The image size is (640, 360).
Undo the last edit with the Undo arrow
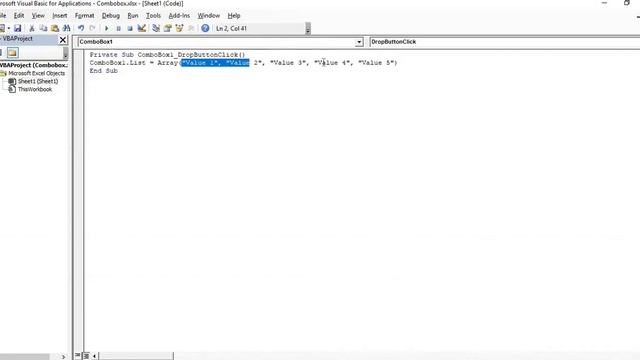click(81, 28)
